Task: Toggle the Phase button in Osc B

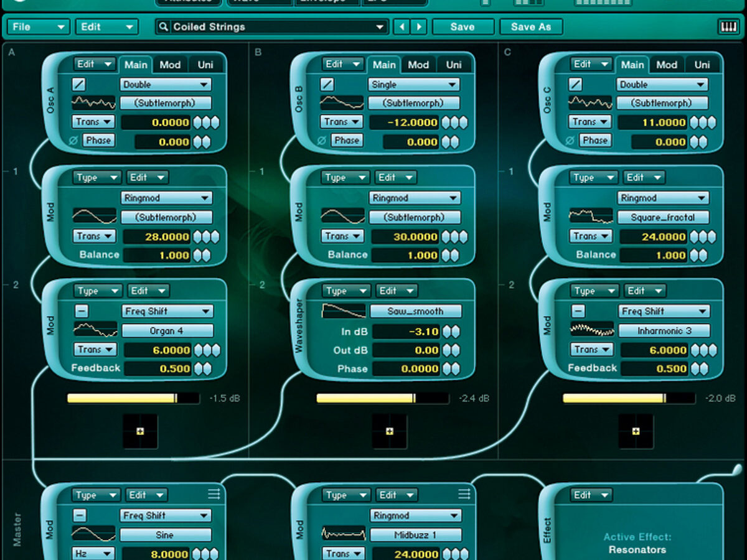Action: (347, 141)
